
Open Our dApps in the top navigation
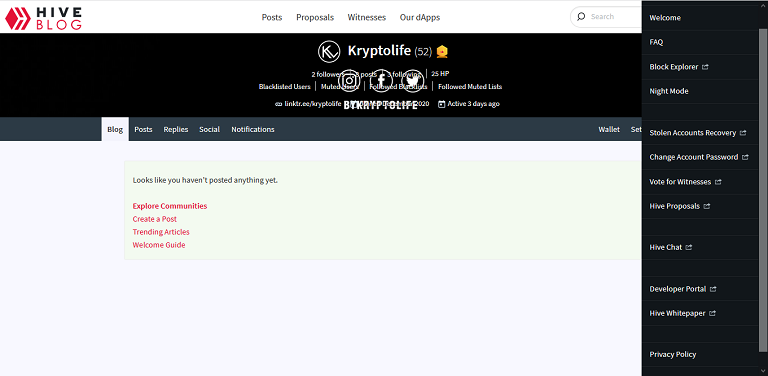pos(420,17)
